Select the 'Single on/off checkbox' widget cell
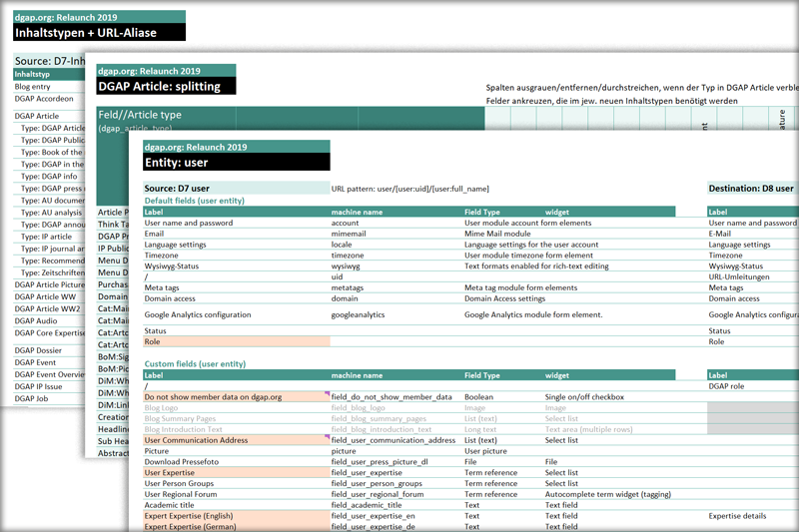This screenshot has height=532, width=799. tap(584, 396)
